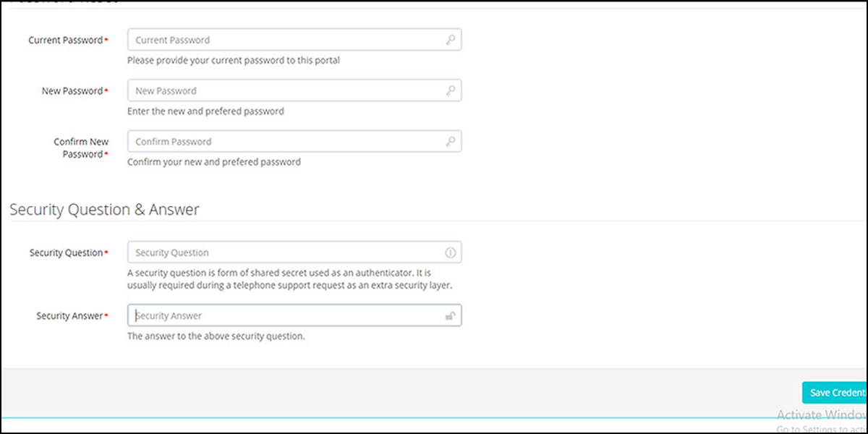The width and height of the screenshot is (868, 434).
Task: Click the 'Please provide your current password' hint
Action: (233, 61)
